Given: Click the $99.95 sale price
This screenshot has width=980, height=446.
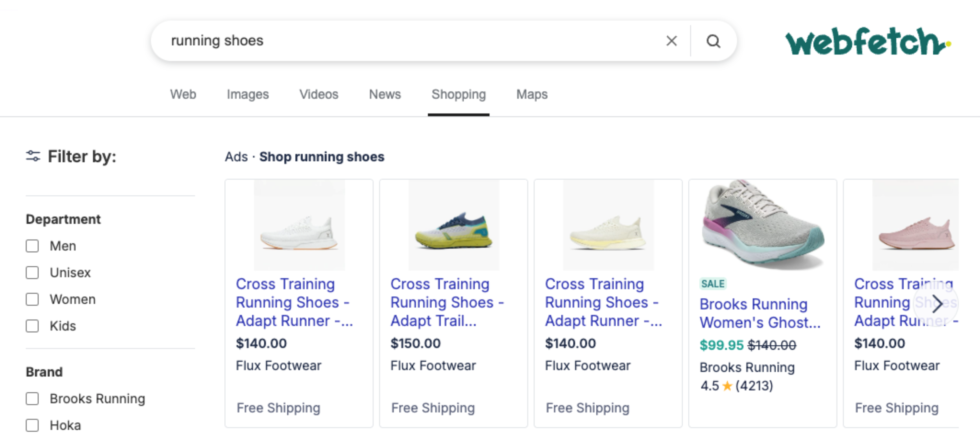Looking at the screenshot, I should coord(721,345).
